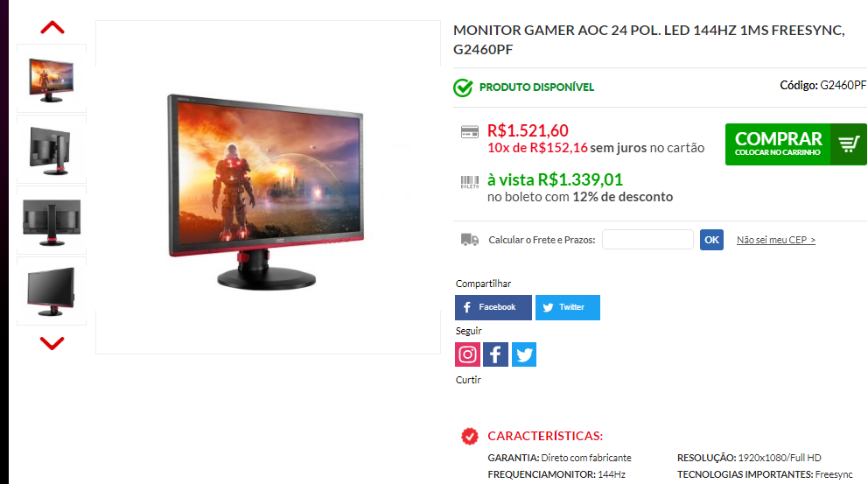Select the blank screen monitor thumbnail

point(52,291)
